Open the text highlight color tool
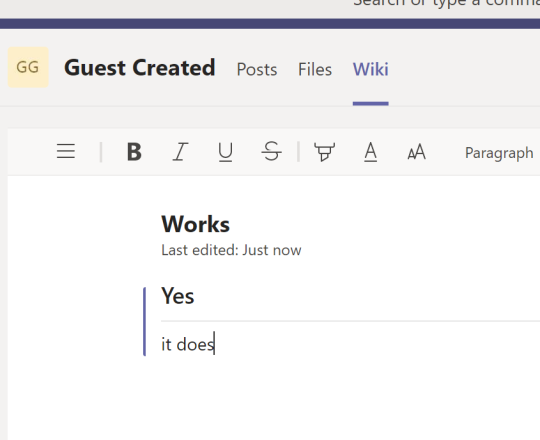 (324, 151)
